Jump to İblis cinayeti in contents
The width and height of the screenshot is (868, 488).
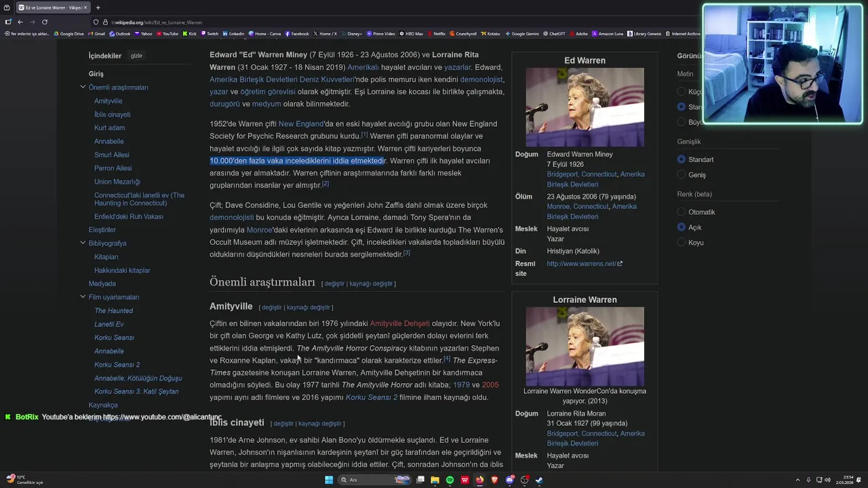(x=112, y=115)
